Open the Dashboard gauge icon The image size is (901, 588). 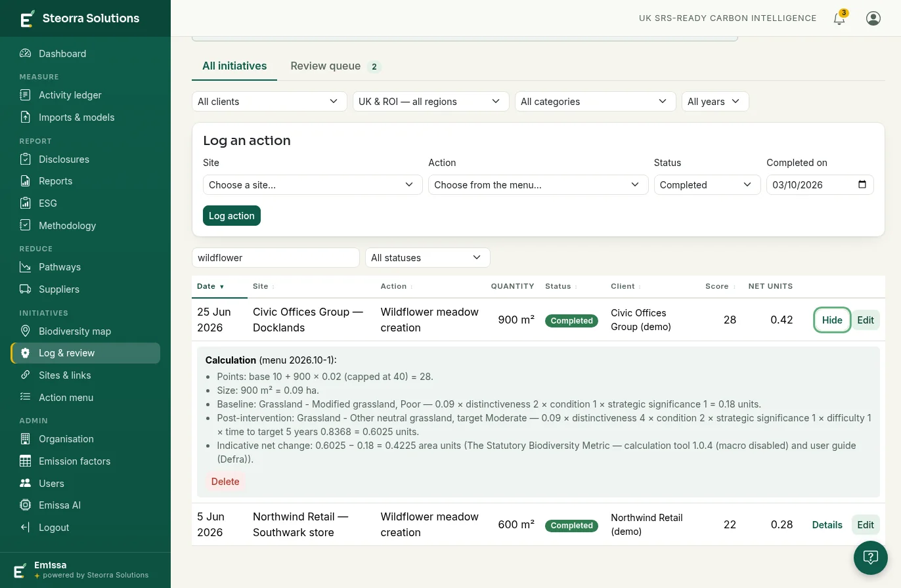click(x=26, y=54)
